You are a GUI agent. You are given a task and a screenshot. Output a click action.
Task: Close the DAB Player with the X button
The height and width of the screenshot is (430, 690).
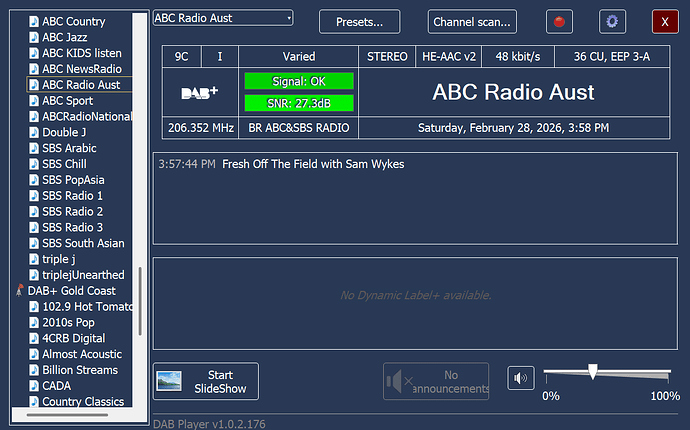(x=664, y=21)
